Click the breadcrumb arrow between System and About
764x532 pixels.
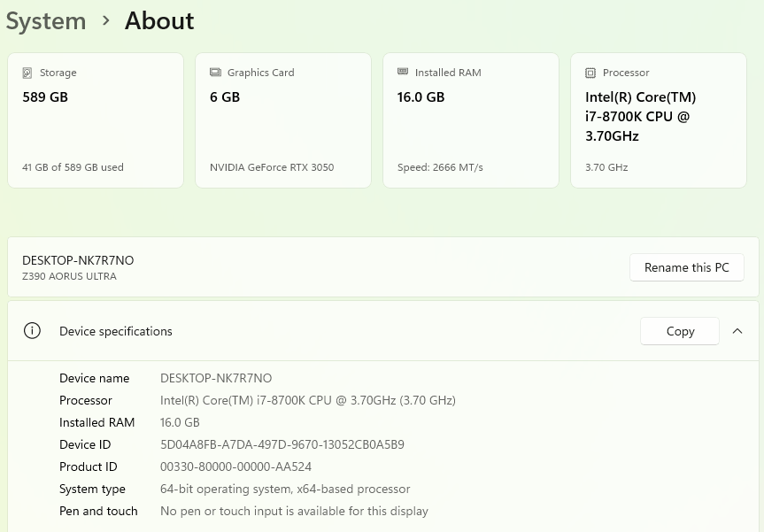tap(105, 20)
